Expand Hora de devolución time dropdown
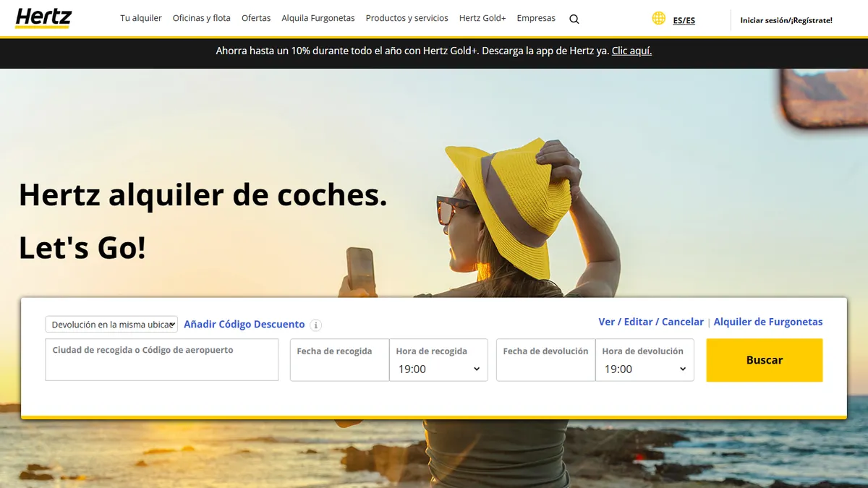This screenshot has height=488, width=868. tap(644, 360)
